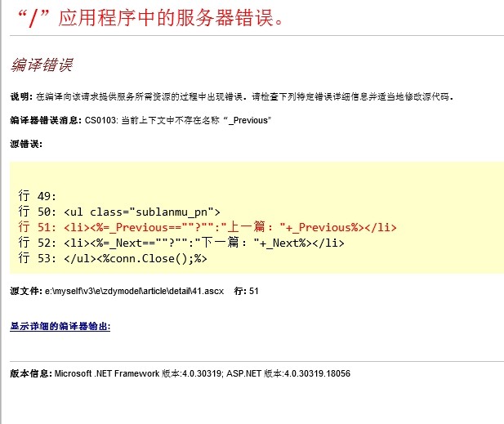Viewport: 504px width, 424px height.
Task: Click the '编译器错误消息' label
Action: coord(46,120)
